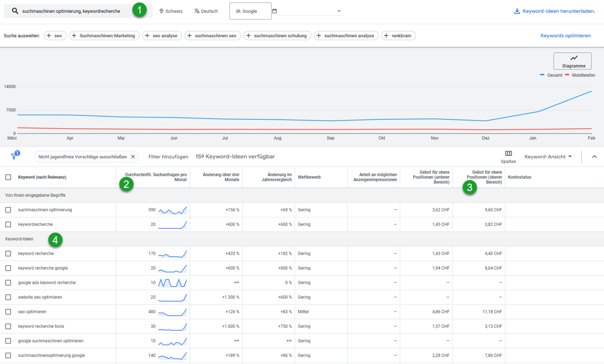The height and width of the screenshot is (364, 604).
Task: Check the 'suchmaschinenoptimierung google' row
Action: point(8,355)
